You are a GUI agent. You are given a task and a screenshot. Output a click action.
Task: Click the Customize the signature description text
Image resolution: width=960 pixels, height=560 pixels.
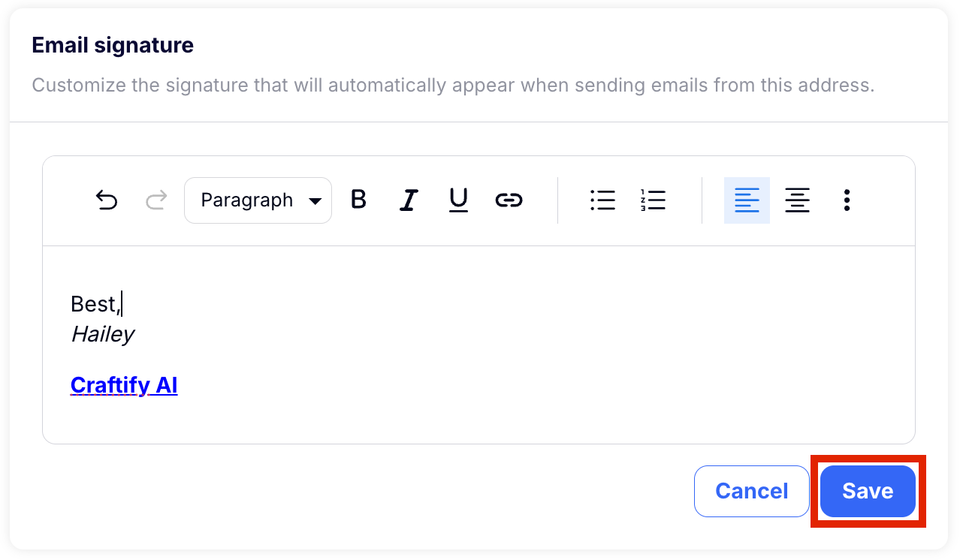point(453,85)
